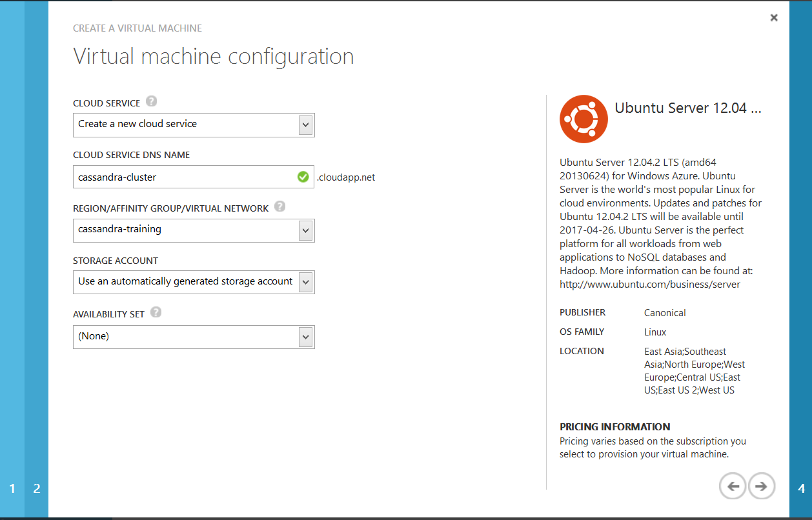Advance to next step with forward arrow
The height and width of the screenshot is (520, 812).
pyautogui.click(x=762, y=486)
